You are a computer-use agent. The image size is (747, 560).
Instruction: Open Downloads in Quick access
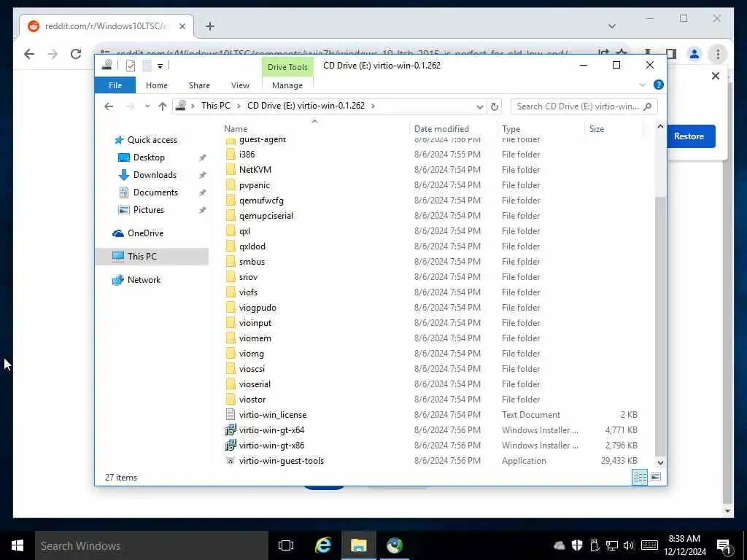[155, 175]
